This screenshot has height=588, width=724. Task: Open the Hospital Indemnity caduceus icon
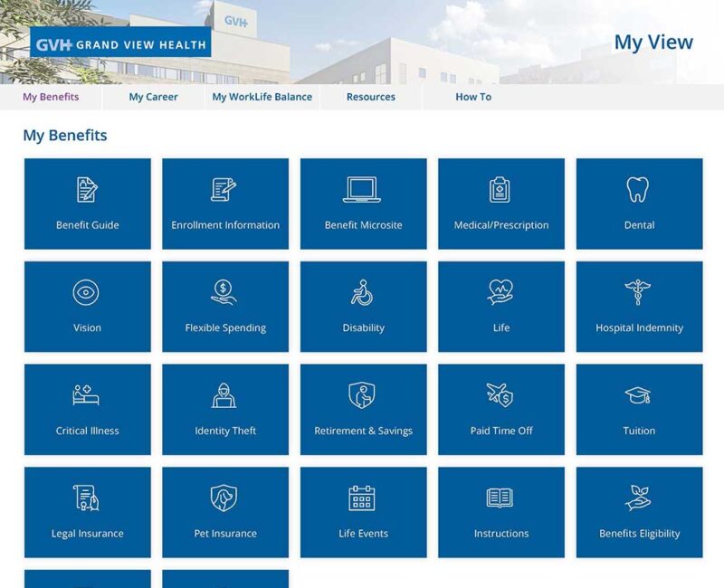[638, 292]
